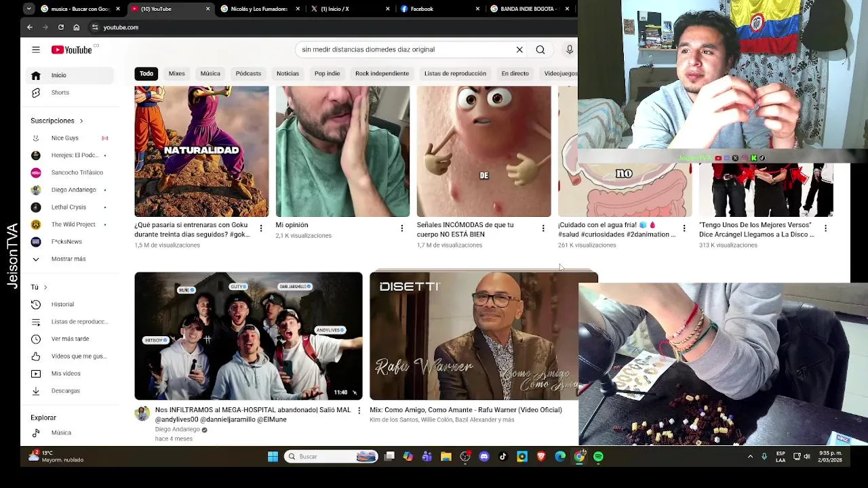The image size is (868, 488).
Task: Close the '(10) YouTube' tab
Action: 208,9
